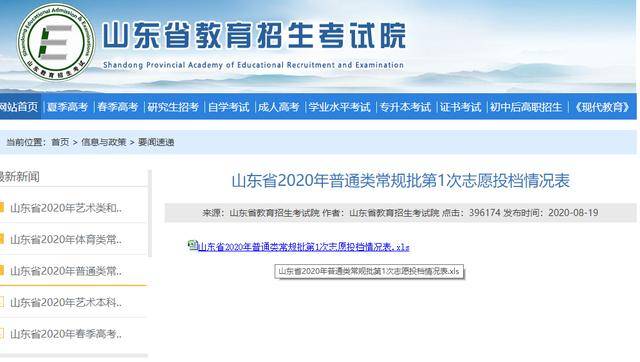640x362 pixels.
Task: Click the xls file icon beside download link
Action: coord(192,245)
